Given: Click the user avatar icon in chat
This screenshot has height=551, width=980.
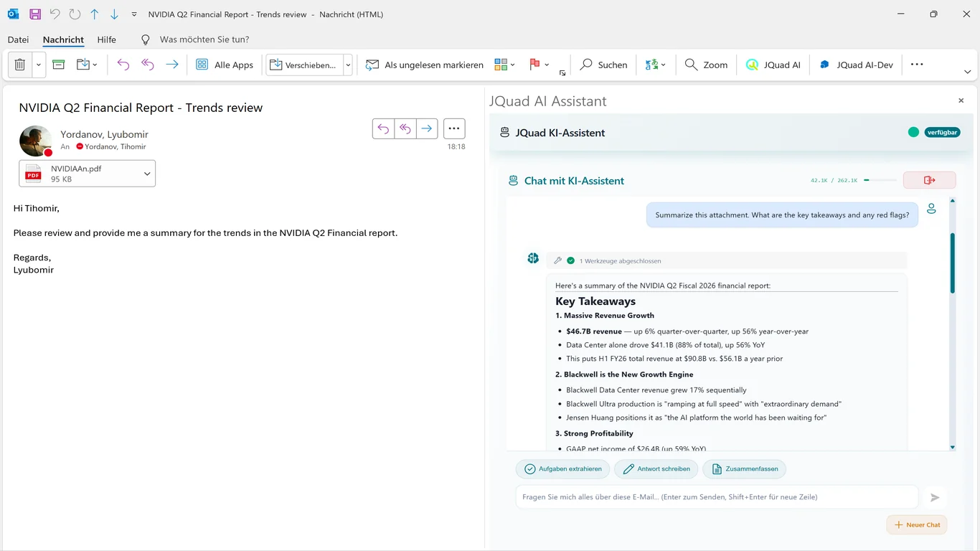Looking at the screenshot, I should coord(931,209).
